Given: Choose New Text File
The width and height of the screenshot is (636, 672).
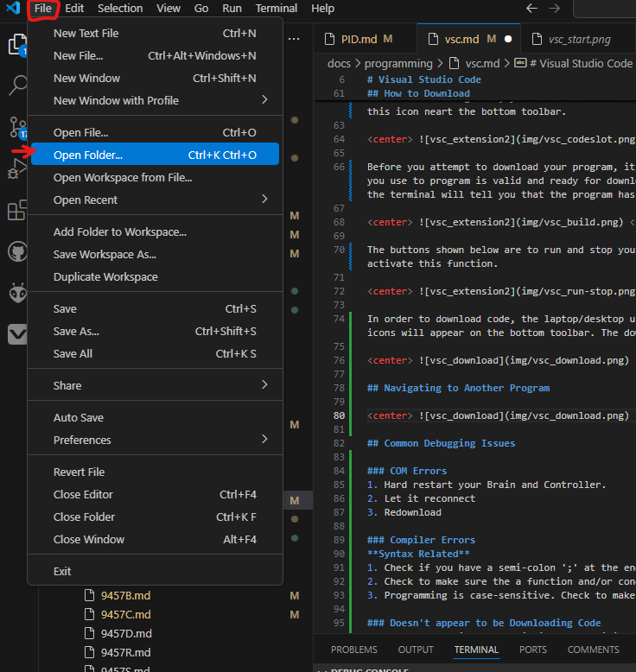Looking at the screenshot, I should point(155,34).
